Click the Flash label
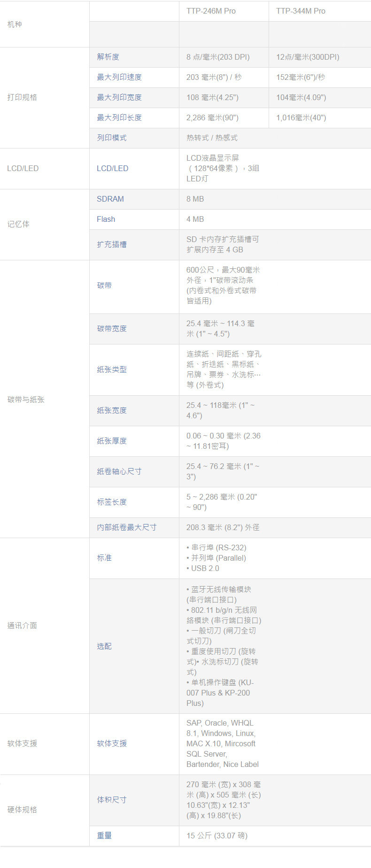This screenshot has height=868, width=371. click(x=106, y=219)
